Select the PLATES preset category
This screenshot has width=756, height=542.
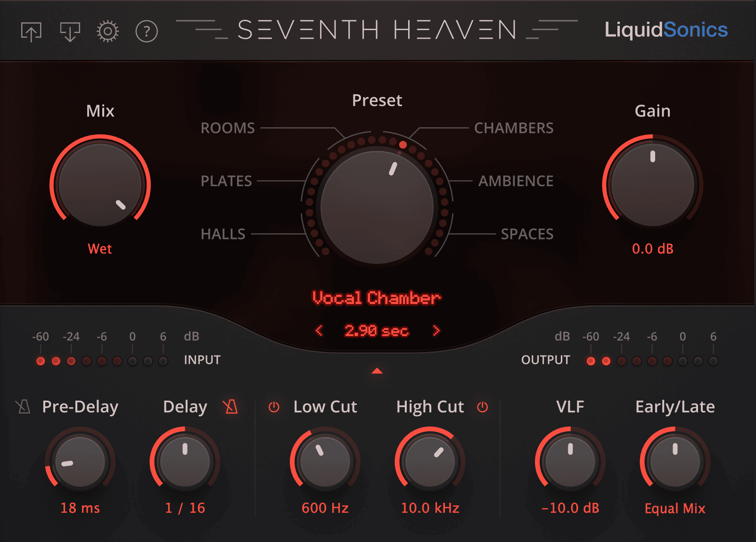click(226, 181)
